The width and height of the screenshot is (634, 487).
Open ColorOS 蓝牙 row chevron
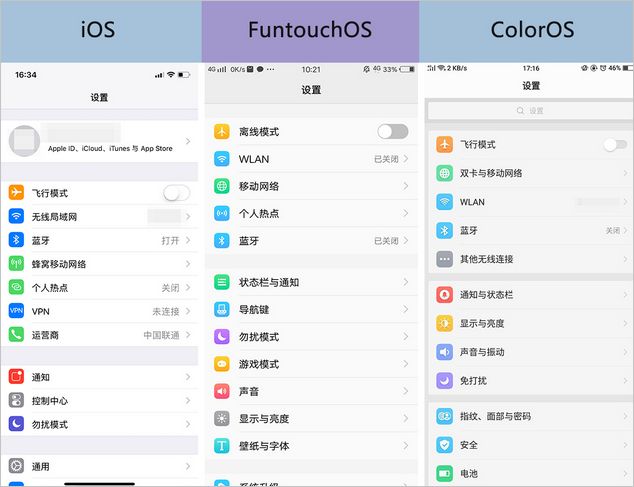[625, 231]
